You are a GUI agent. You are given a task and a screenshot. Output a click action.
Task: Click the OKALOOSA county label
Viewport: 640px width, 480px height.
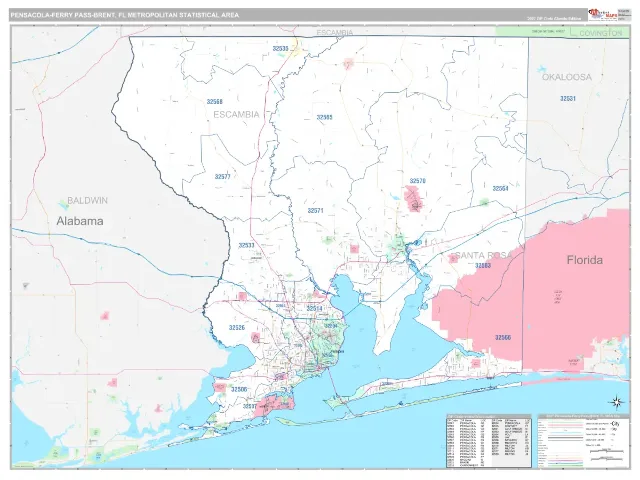point(567,77)
